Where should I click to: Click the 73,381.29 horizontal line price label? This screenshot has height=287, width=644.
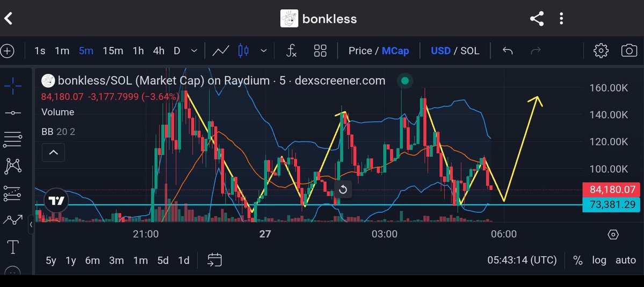pos(612,204)
